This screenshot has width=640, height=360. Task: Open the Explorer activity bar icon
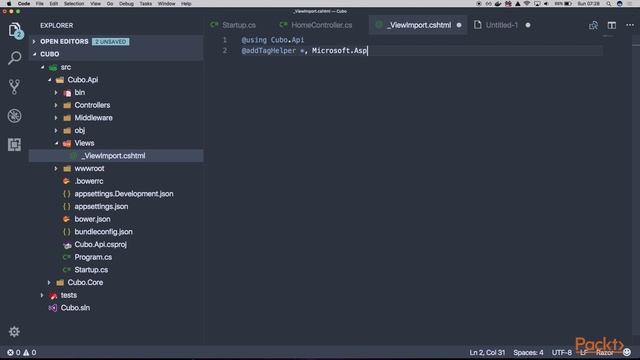coord(14,29)
